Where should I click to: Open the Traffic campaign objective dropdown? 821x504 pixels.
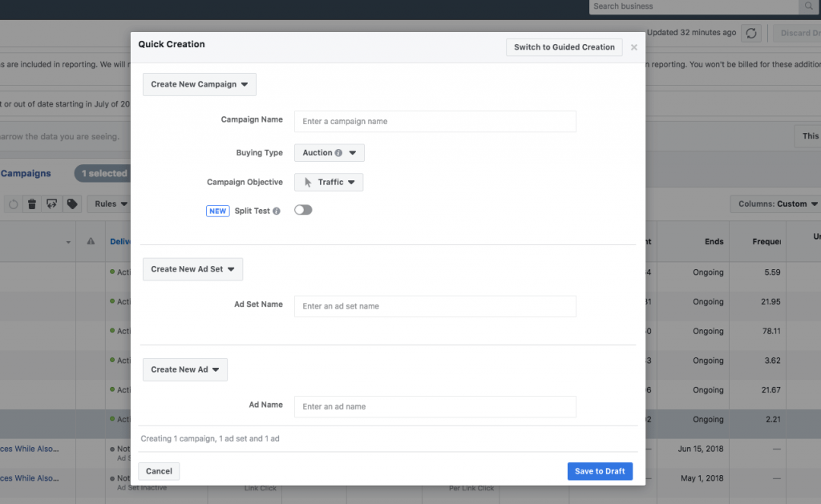(329, 182)
